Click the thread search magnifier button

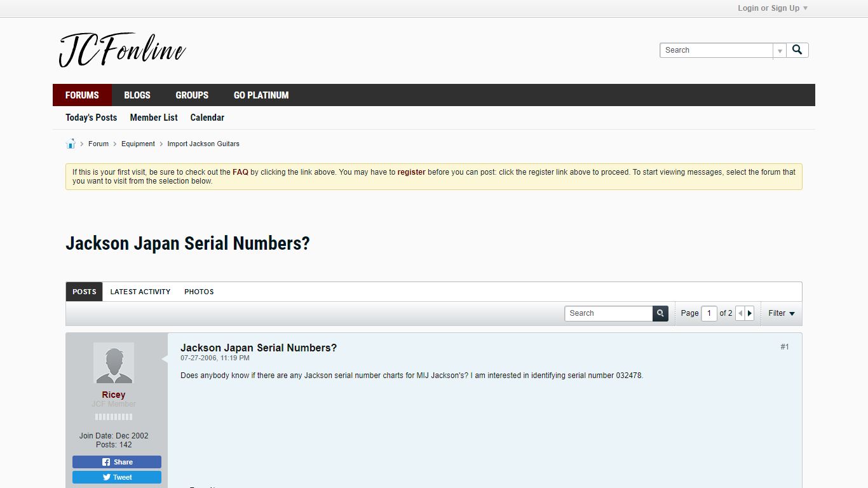[x=660, y=313]
